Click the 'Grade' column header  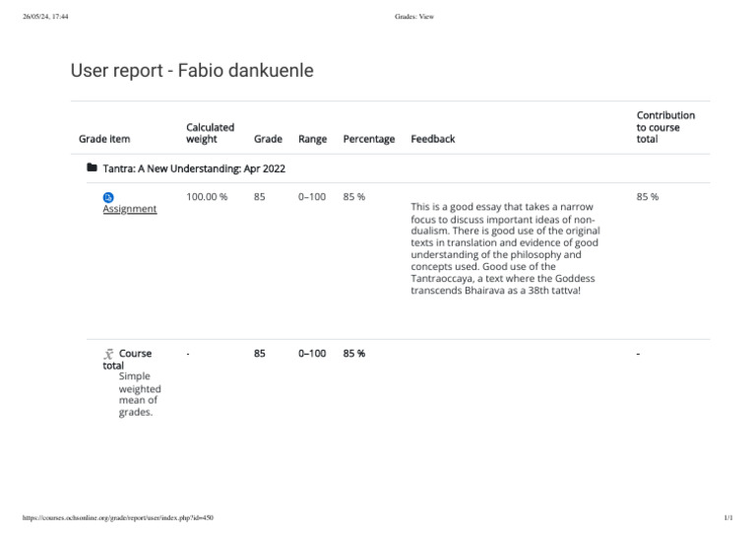268,139
